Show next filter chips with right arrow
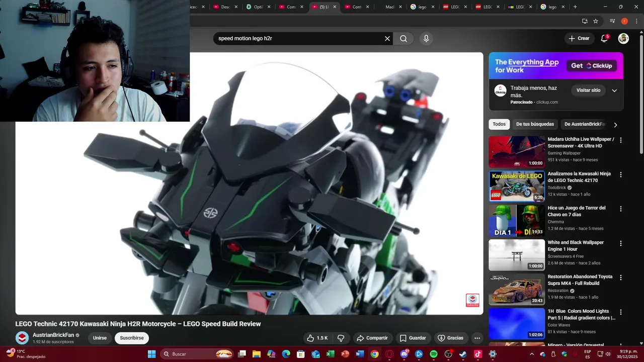The image size is (644, 362). coord(615,125)
